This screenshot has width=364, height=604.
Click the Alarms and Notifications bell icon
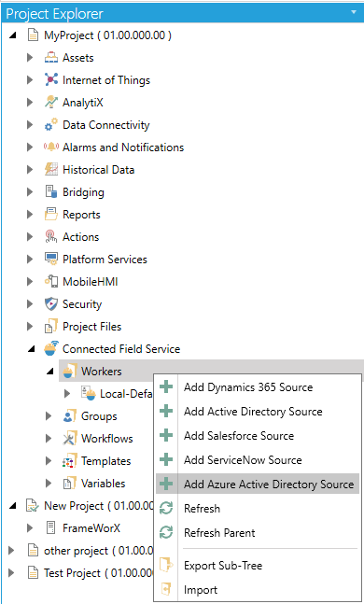coord(51,147)
